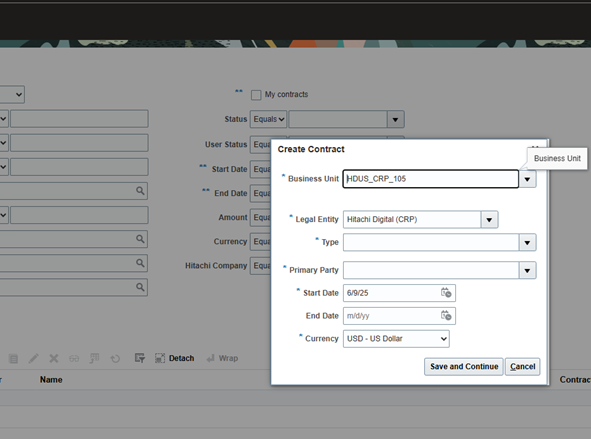Click the Detach table icon
Viewport: 591px width, 439px height.
[160, 358]
